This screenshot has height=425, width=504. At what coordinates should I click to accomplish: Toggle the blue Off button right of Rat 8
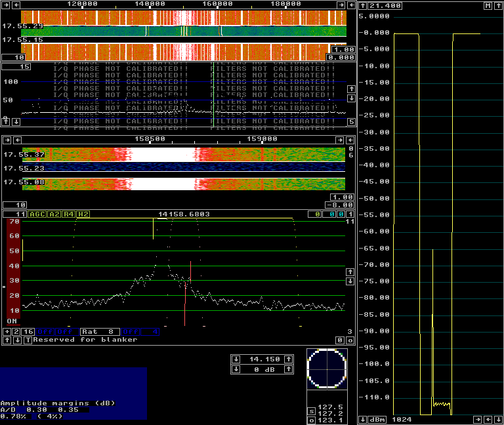(x=131, y=331)
